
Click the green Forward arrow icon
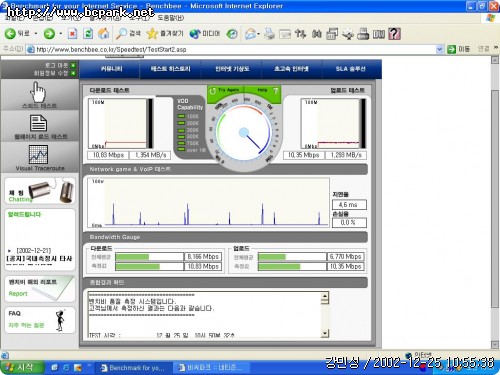49,33
